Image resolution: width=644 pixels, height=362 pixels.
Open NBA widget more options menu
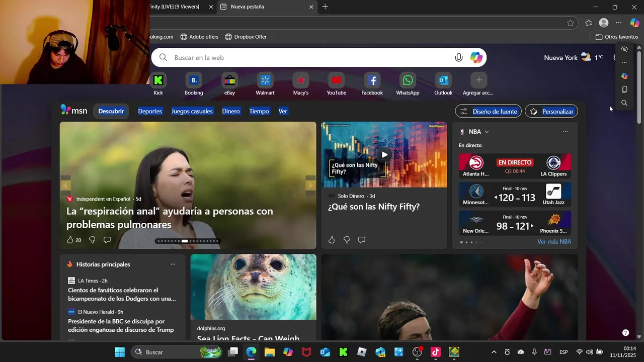coord(566,132)
